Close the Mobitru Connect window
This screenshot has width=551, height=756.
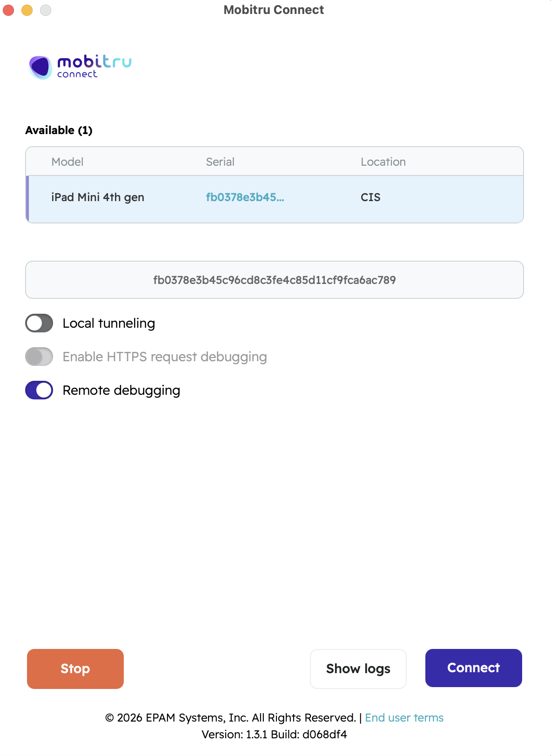click(x=9, y=10)
